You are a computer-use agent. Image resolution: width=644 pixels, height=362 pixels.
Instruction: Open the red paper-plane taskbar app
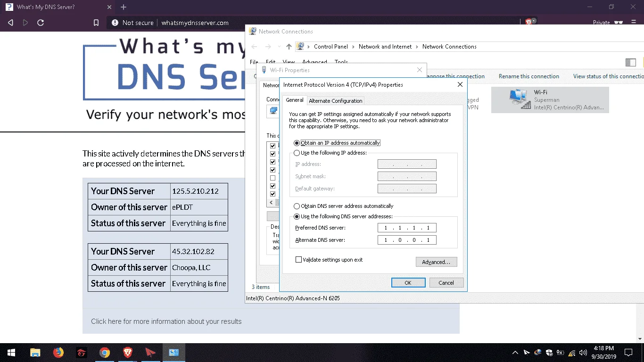click(x=150, y=353)
